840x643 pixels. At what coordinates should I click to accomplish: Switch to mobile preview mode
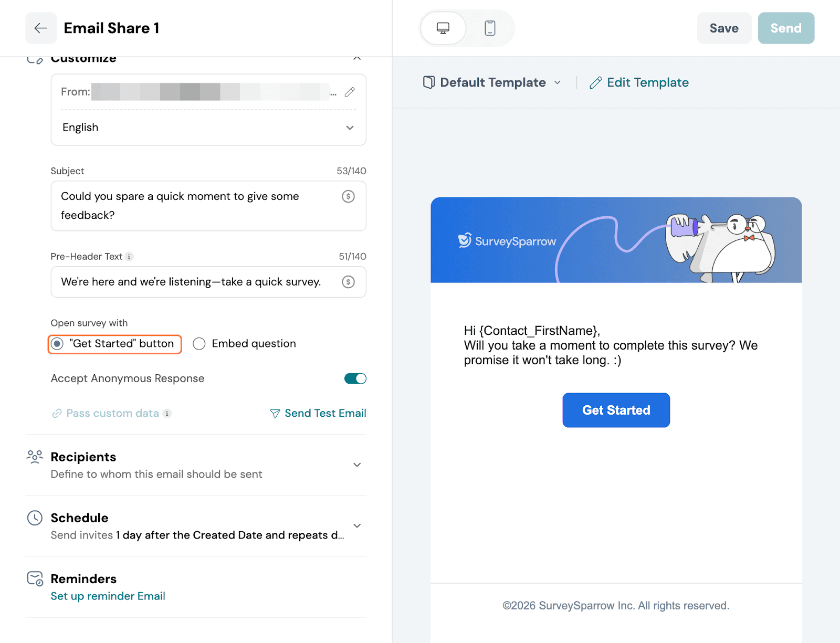coord(489,28)
